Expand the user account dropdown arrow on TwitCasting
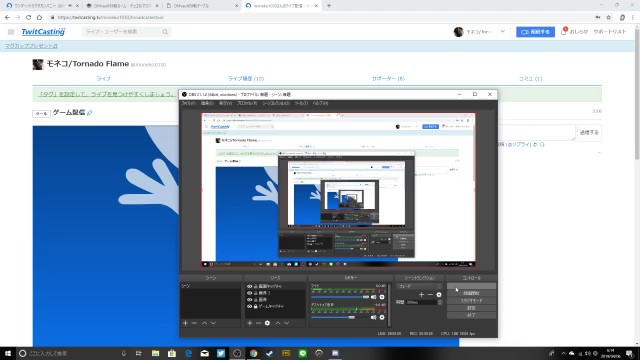The width and height of the screenshot is (640, 360). click(502, 31)
